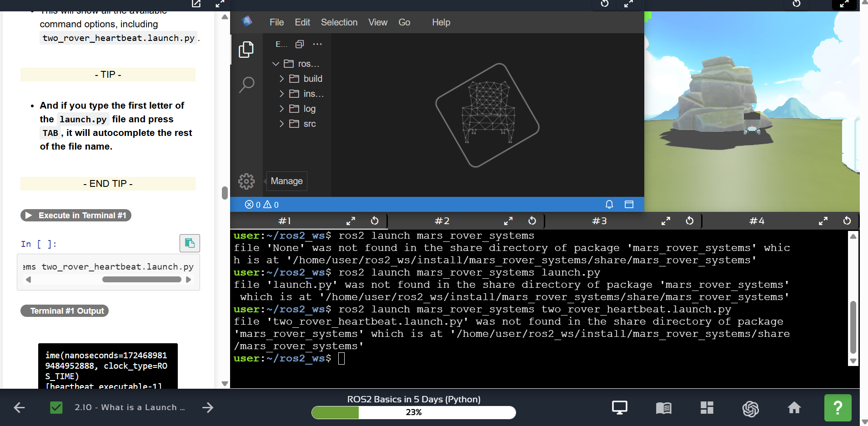This screenshot has height=426, width=868.
Task: Expand the log folder
Action: coord(309,109)
